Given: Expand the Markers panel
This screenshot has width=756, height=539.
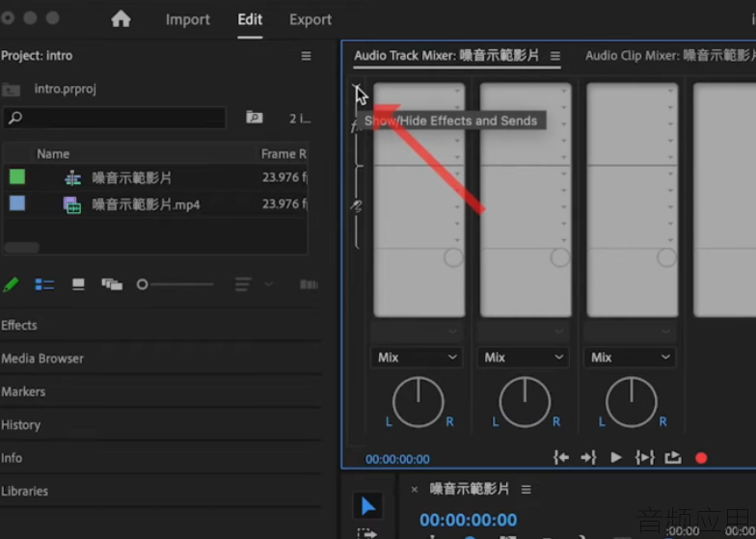Looking at the screenshot, I should [x=23, y=391].
